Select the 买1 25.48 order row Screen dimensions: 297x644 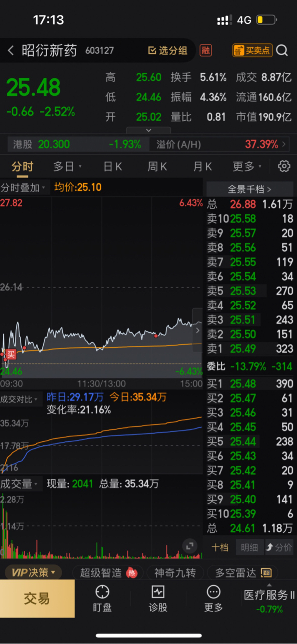tap(250, 384)
